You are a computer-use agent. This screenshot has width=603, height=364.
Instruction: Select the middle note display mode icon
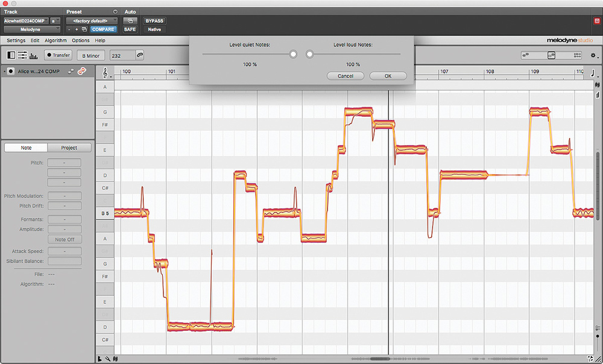(552, 55)
